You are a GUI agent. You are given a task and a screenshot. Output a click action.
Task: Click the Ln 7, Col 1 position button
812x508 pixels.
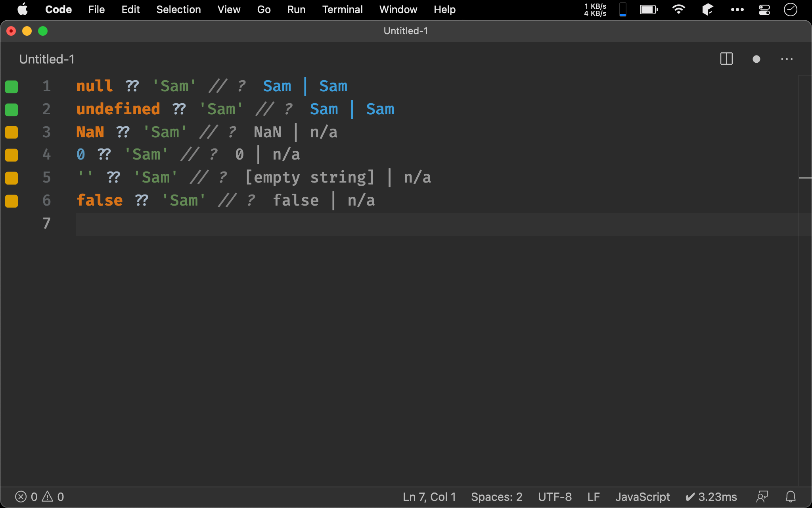point(429,496)
